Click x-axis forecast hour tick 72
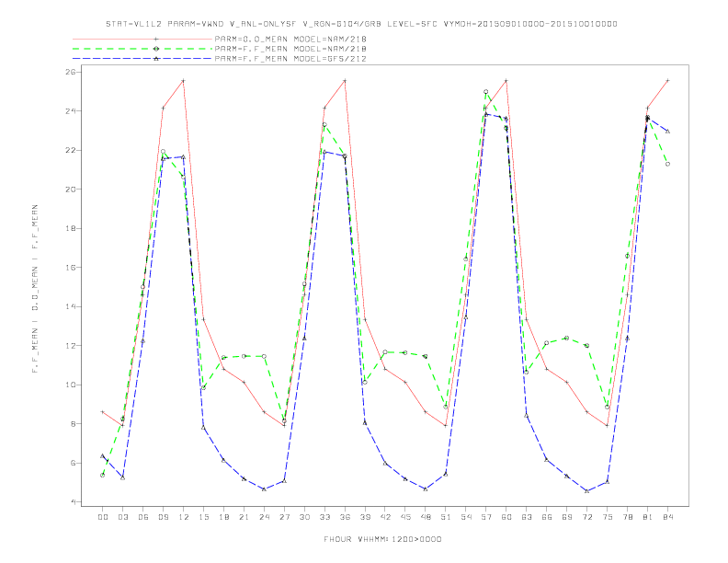Image resolution: width=728 pixels, height=563 pixels. [586, 517]
